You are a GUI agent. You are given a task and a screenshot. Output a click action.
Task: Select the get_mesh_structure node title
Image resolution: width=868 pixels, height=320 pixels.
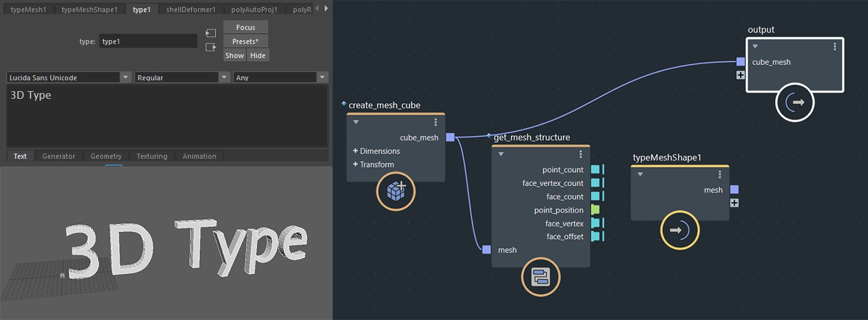click(x=532, y=137)
